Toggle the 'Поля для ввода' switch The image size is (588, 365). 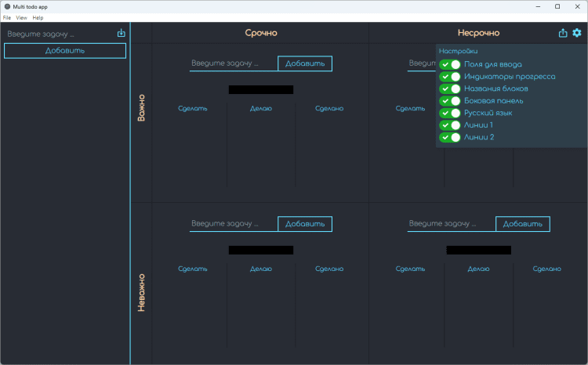[450, 64]
